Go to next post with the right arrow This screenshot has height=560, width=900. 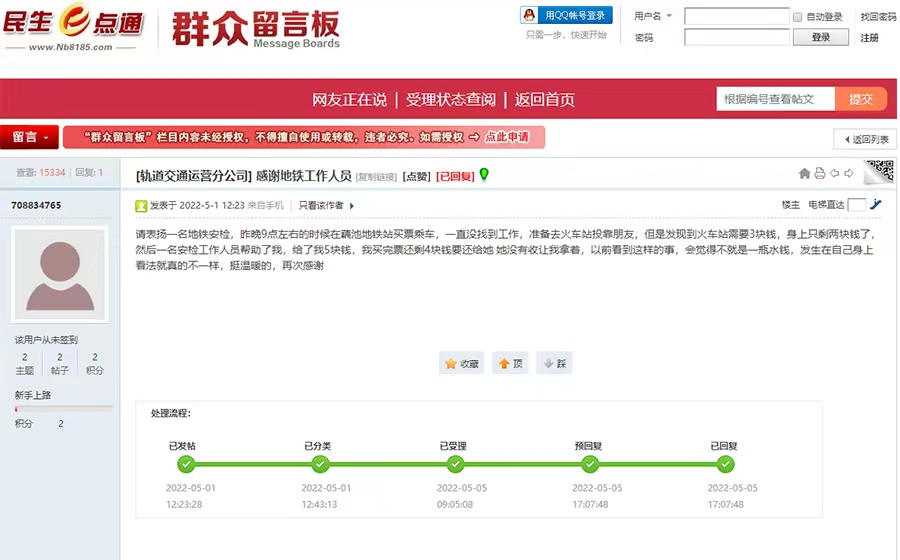pos(849,174)
